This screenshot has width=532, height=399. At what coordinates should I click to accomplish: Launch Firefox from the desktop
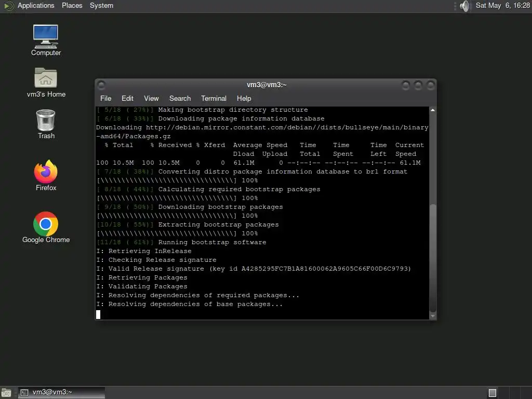(46, 176)
